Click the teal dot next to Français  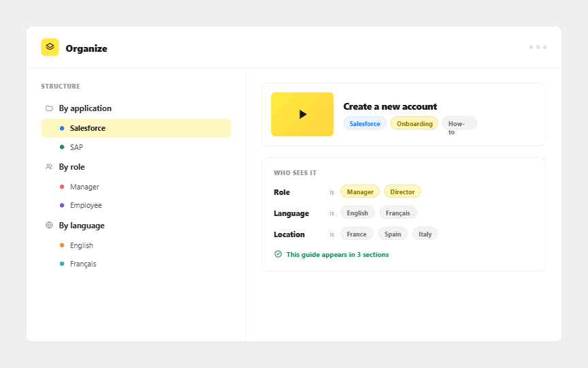[x=62, y=264]
